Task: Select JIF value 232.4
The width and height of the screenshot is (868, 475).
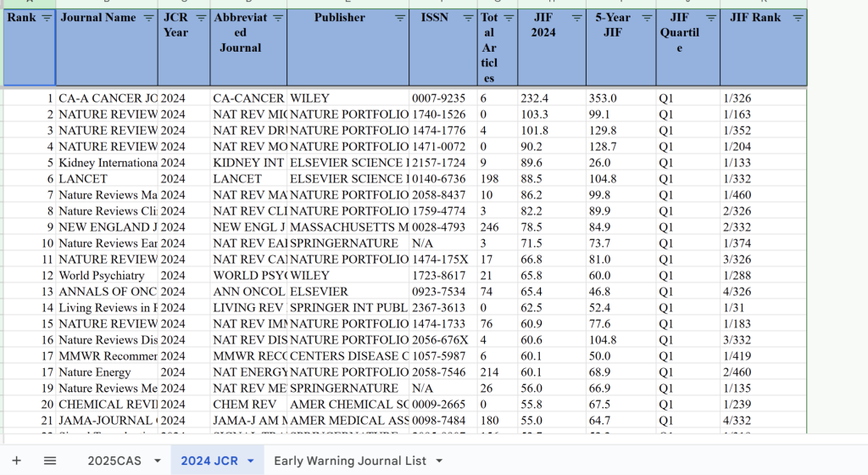Action: click(x=552, y=98)
